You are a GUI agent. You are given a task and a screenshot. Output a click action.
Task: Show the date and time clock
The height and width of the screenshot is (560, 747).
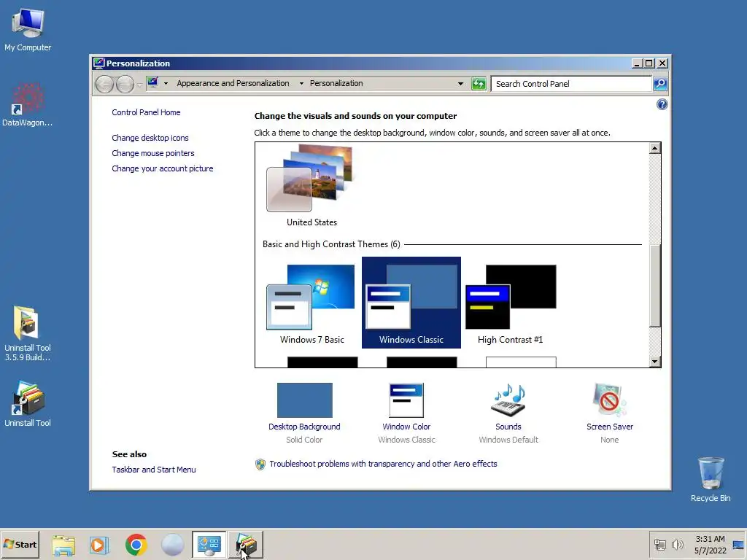tap(710, 545)
